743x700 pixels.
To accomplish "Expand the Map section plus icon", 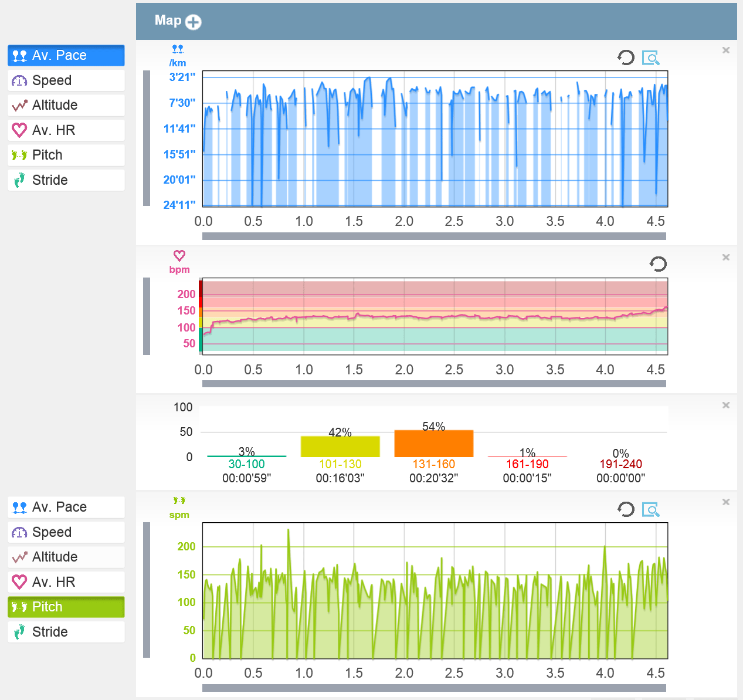I will [193, 22].
